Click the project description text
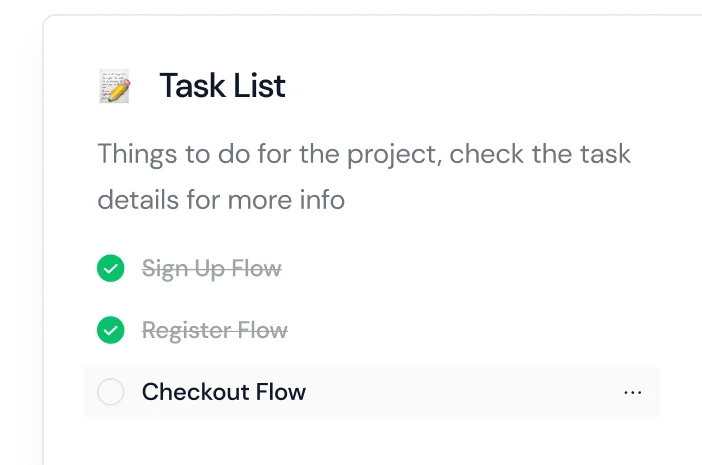 pos(364,177)
